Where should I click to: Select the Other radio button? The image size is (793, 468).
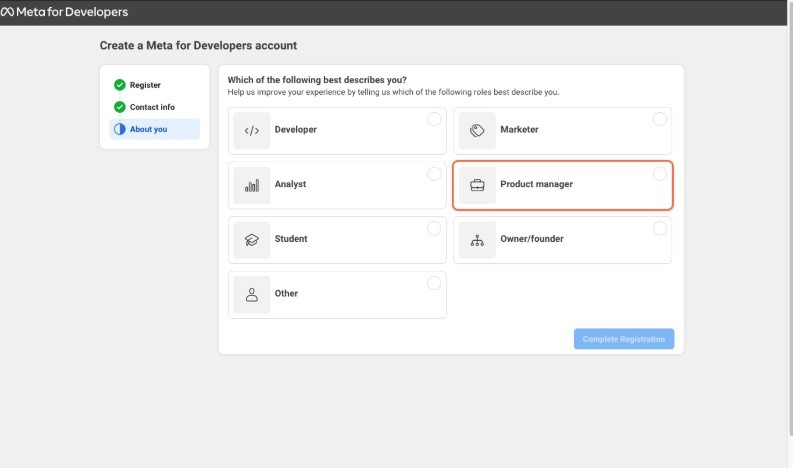click(434, 283)
